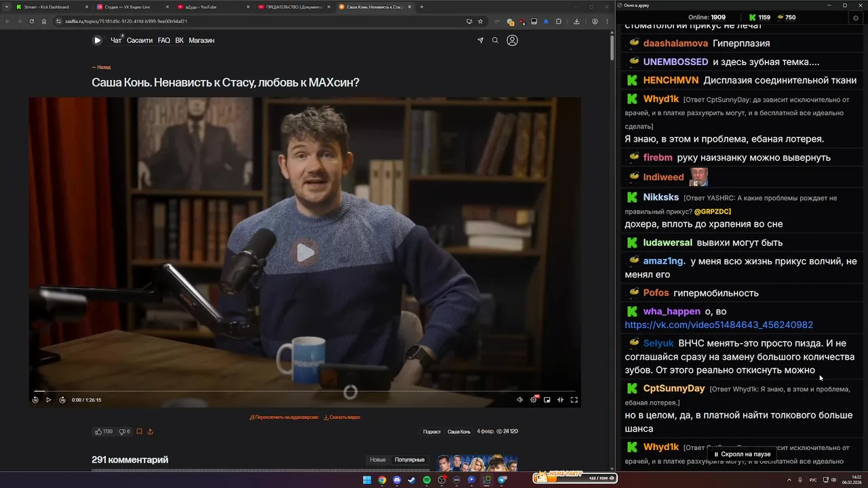This screenshot has height=488, width=868.
Task: Click Indiweed's emote image in chat
Action: click(x=698, y=177)
